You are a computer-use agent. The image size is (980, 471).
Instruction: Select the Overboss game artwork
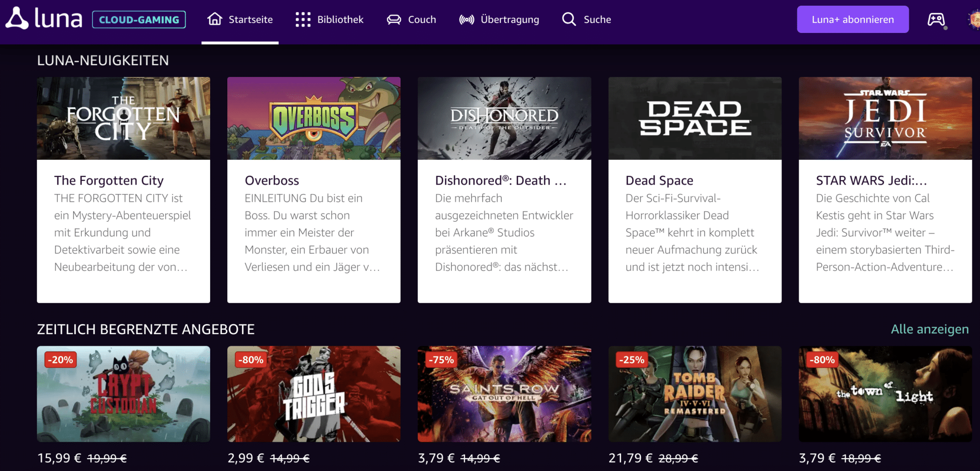(314, 118)
